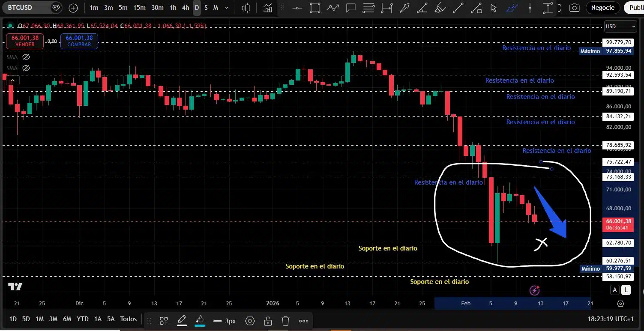Click the red VENDER sell button
The width and height of the screenshot is (644, 331).
tap(24, 41)
